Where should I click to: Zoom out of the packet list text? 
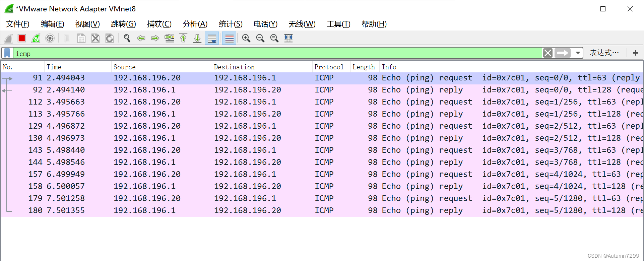coord(260,38)
